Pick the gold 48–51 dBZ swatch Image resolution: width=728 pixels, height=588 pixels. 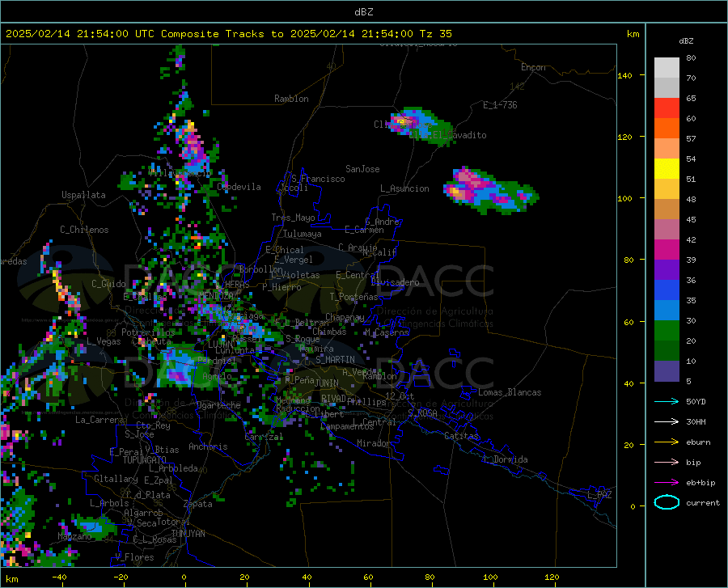(x=667, y=189)
